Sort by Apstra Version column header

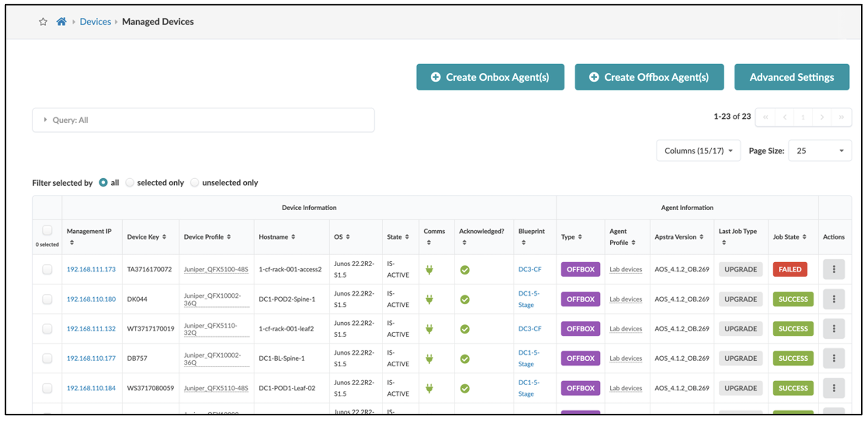pos(679,237)
